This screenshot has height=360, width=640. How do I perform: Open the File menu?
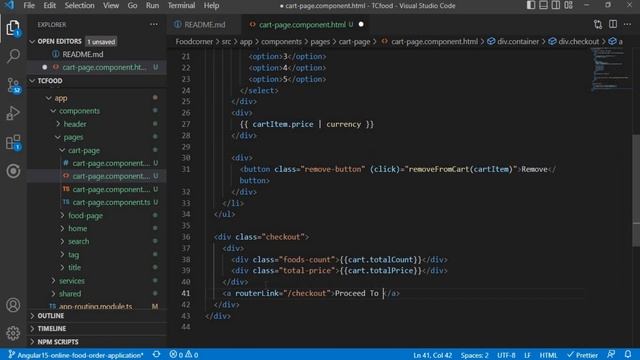[x=29, y=5]
